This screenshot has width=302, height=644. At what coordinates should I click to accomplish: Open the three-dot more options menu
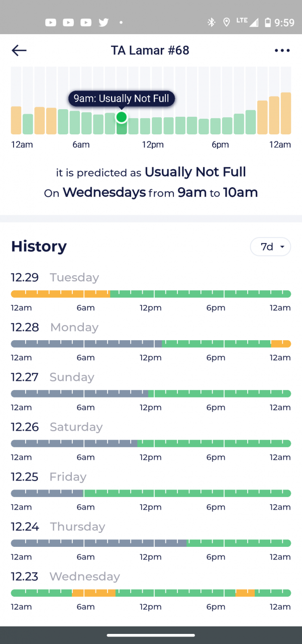pos(282,50)
